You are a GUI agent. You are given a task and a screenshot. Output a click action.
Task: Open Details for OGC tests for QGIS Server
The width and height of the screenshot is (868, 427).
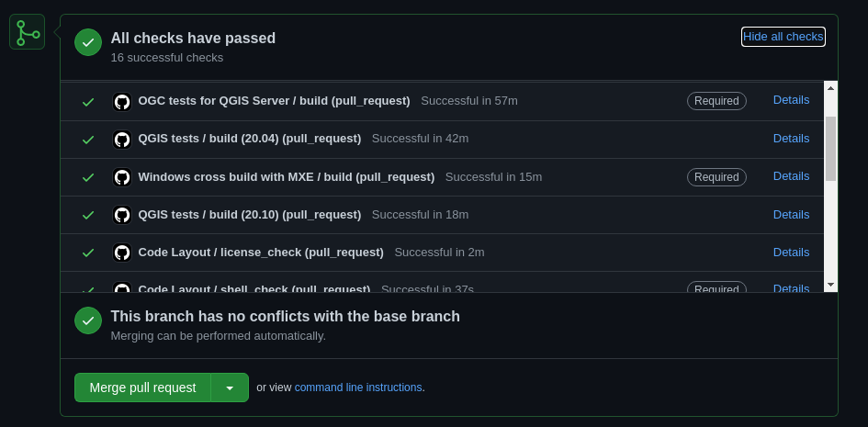pyautogui.click(x=791, y=100)
